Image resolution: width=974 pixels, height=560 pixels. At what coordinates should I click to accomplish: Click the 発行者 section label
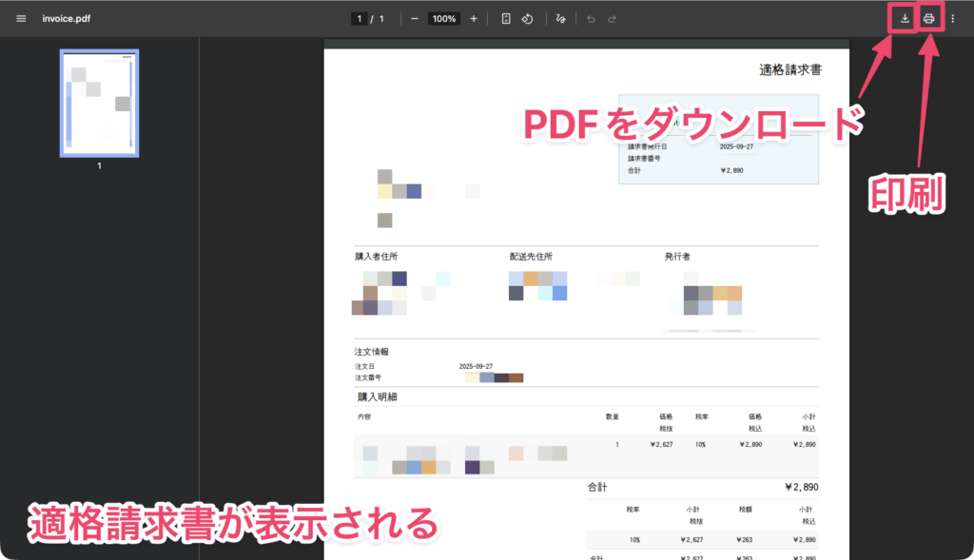677,257
